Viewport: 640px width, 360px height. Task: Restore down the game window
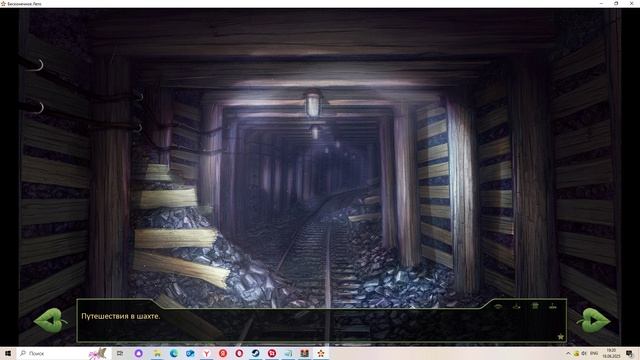coord(616,3)
